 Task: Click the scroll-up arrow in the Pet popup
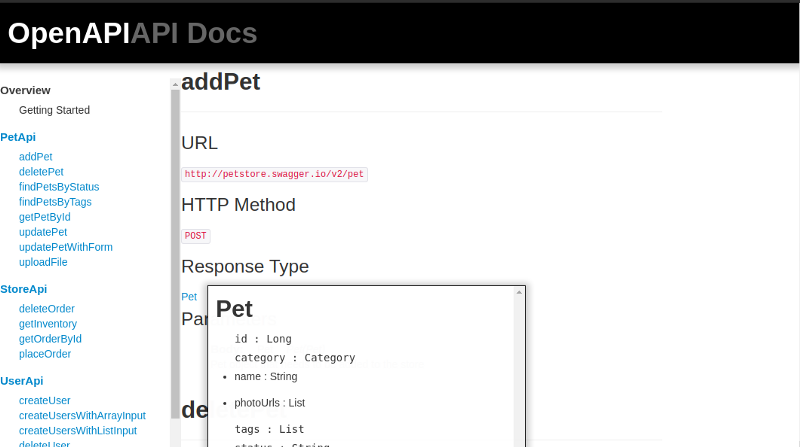pos(518,292)
